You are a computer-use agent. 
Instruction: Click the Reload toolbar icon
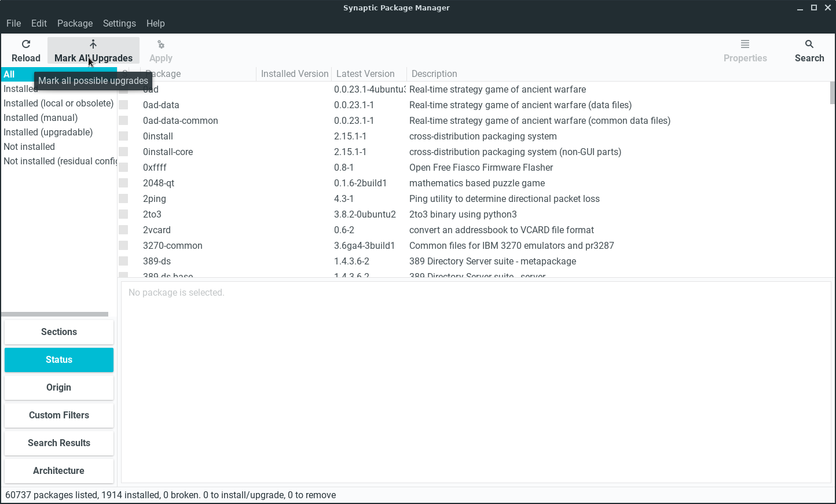click(x=26, y=44)
